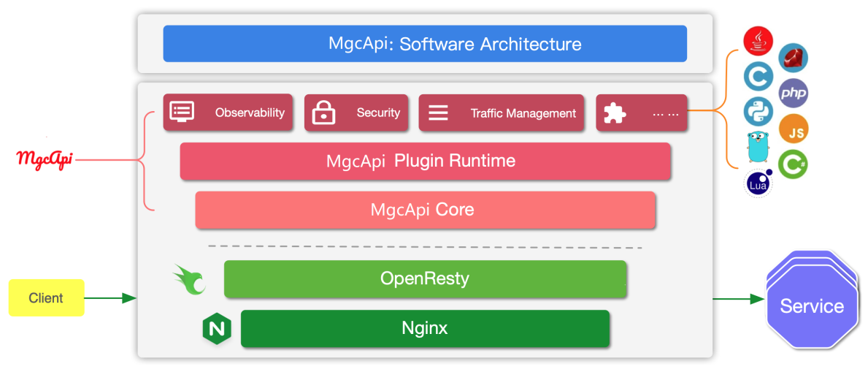The height and width of the screenshot is (372, 868).
Task: Click the OpenResty green bar
Action: point(425,279)
